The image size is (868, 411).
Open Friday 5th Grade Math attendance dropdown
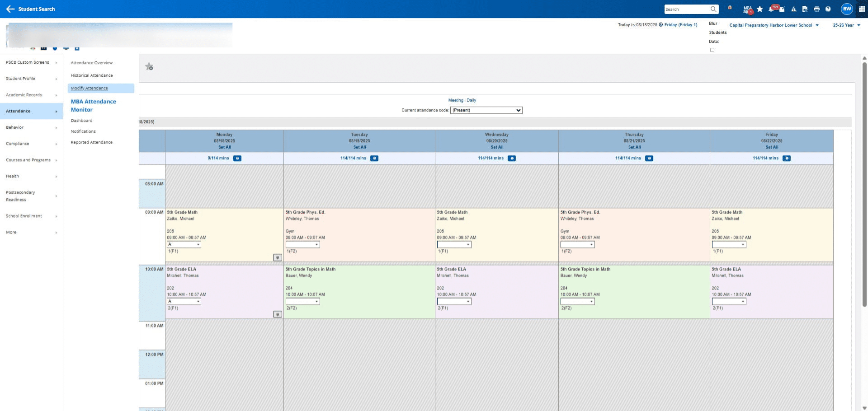729,245
